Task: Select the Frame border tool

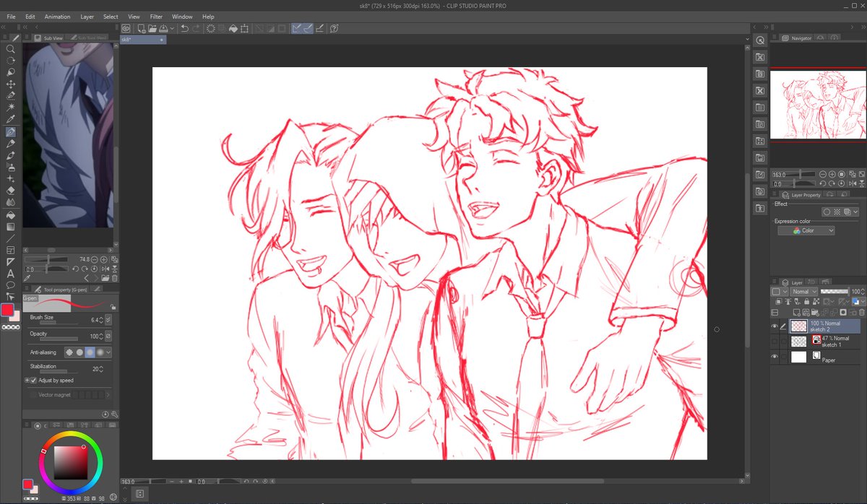Action: (11, 250)
